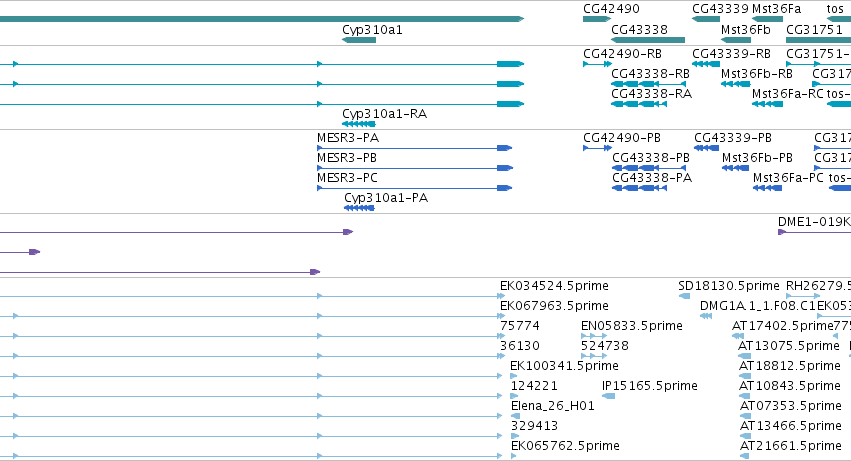Select the Mst36Fa gene in the gene track
The width and height of the screenshot is (851, 461).
[767, 19]
